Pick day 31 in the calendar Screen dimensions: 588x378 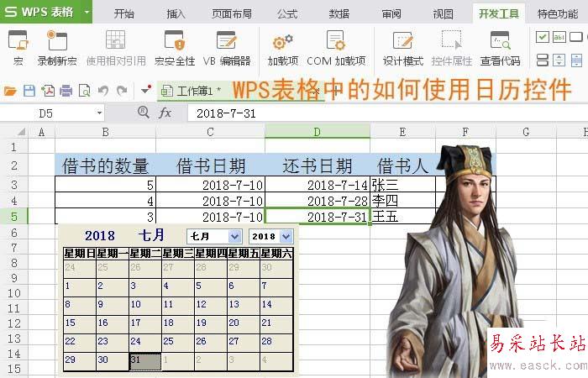pyautogui.click(x=145, y=361)
